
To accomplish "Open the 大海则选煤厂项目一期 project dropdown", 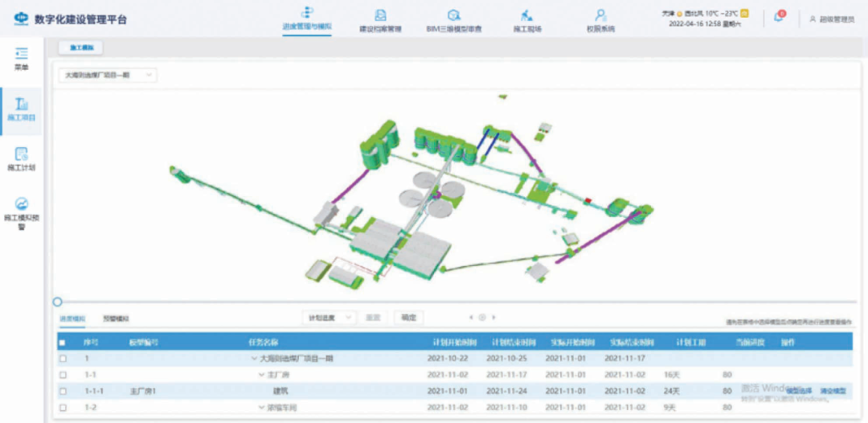I will 108,75.
